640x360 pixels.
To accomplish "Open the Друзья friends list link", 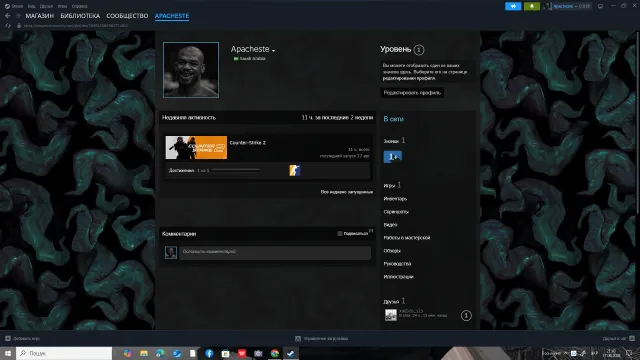I will tap(391, 302).
